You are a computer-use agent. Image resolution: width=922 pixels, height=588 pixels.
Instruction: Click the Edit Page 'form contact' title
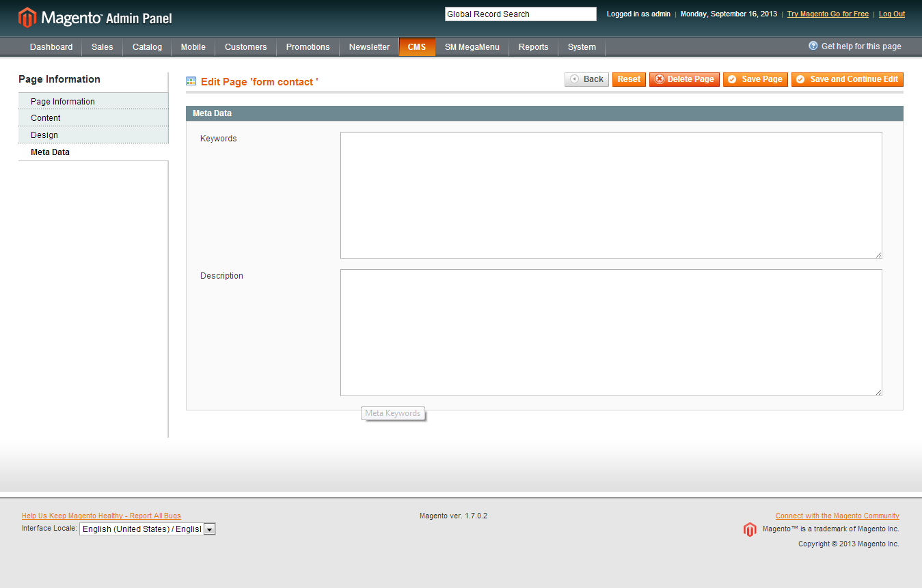click(260, 82)
